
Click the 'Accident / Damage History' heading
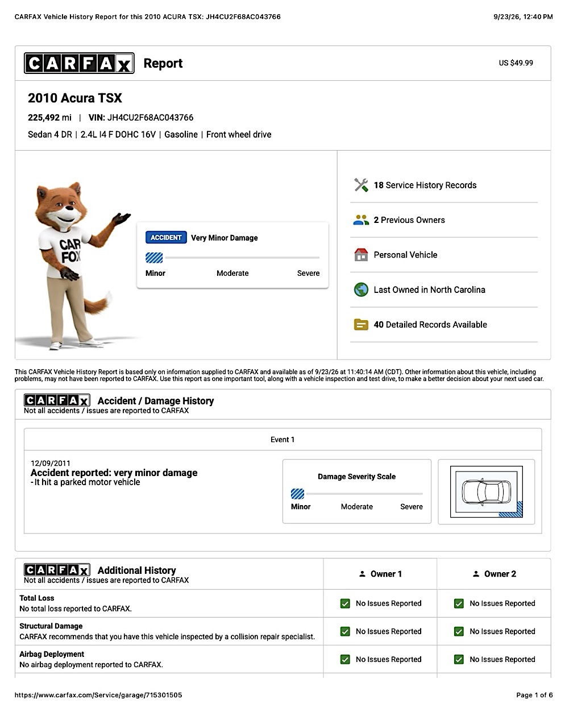coord(156,401)
